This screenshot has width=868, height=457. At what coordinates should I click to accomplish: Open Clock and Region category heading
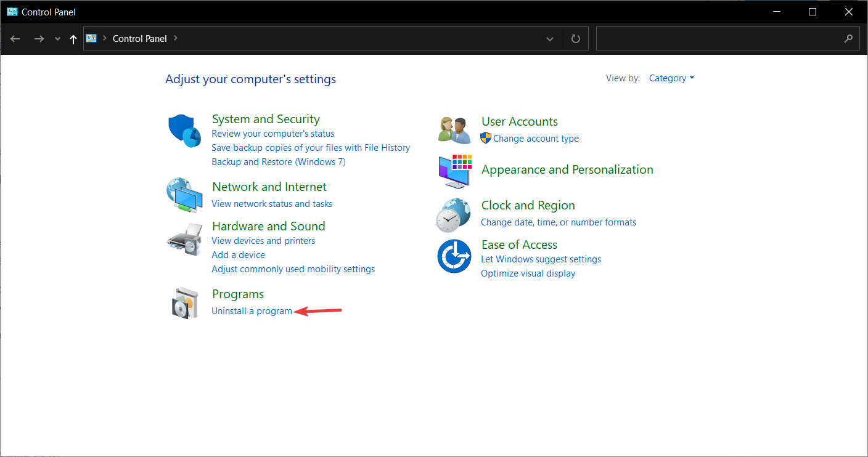point(528,205)
